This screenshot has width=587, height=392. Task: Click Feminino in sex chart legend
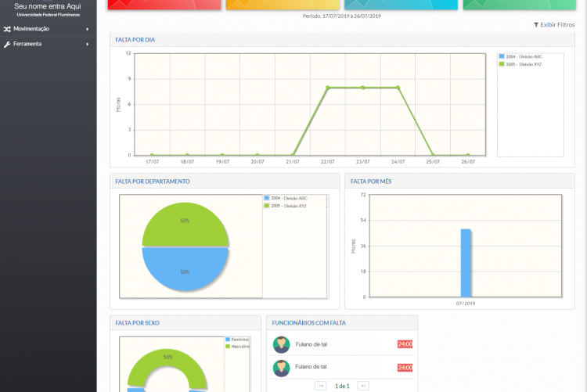[x=237, y=340]
